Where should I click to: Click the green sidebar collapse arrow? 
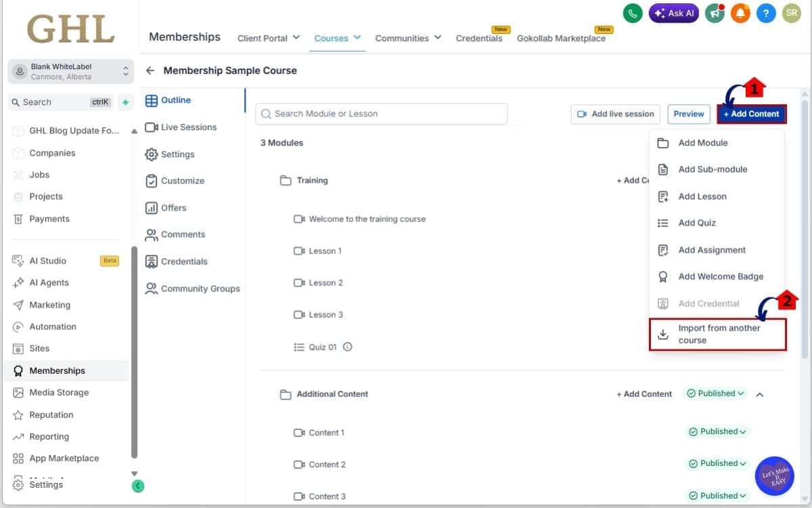(138, 486)
